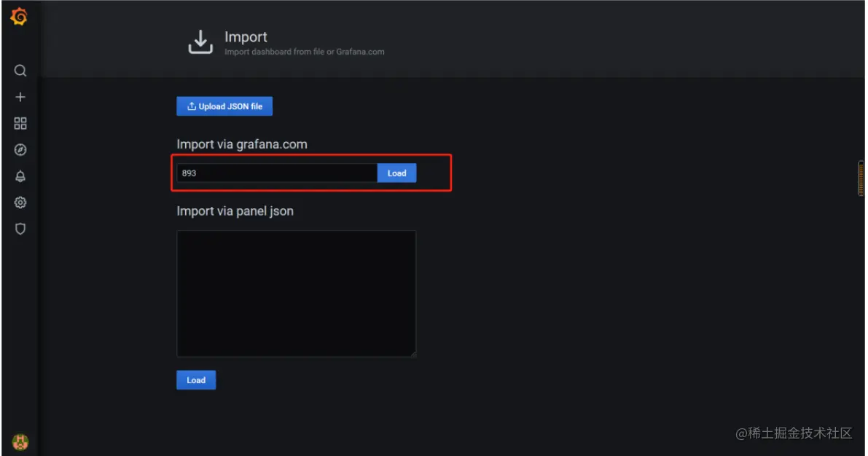The height and width of the screenshot is (456, 868).
Task: Click 'Import dashboard from file or Grafana.com' subtitle
Action: point(305,52)
